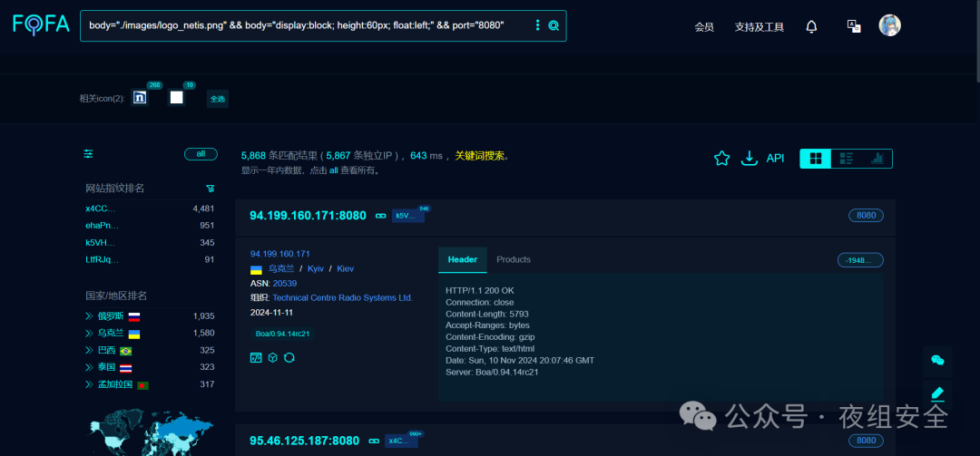Switch to the Header tab
The height and width of the screenshot is (456, 980).
tap(463, 260)
